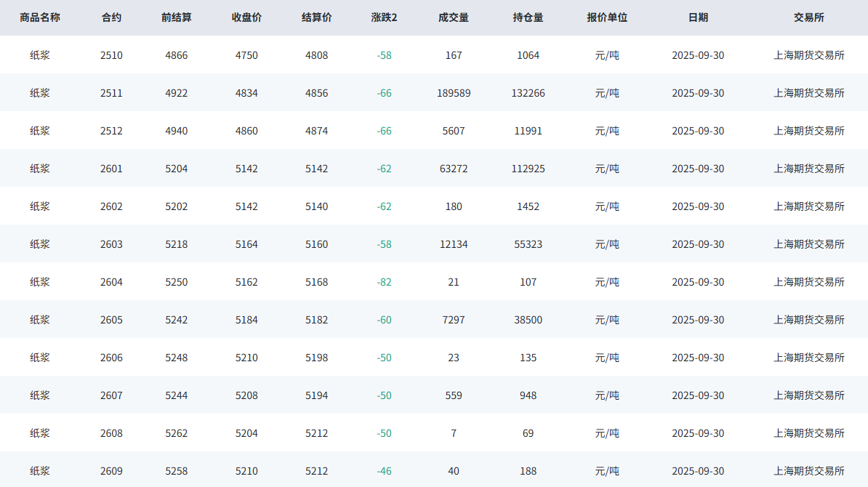Select the 交易所 column header
The width and height of the screenshot is (868, 487).
point(809,17)
